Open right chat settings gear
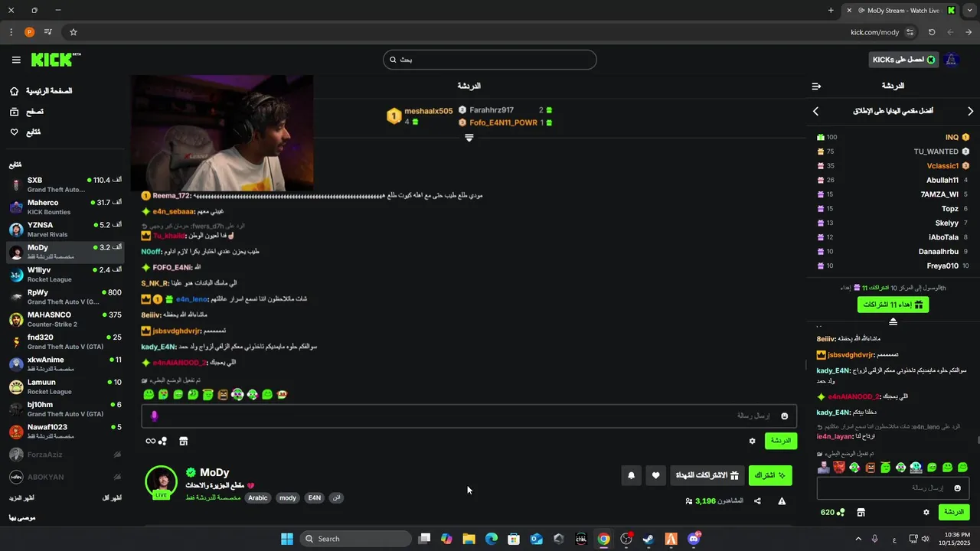The height and width of the screenshot is (551, 980). point(926,512)
